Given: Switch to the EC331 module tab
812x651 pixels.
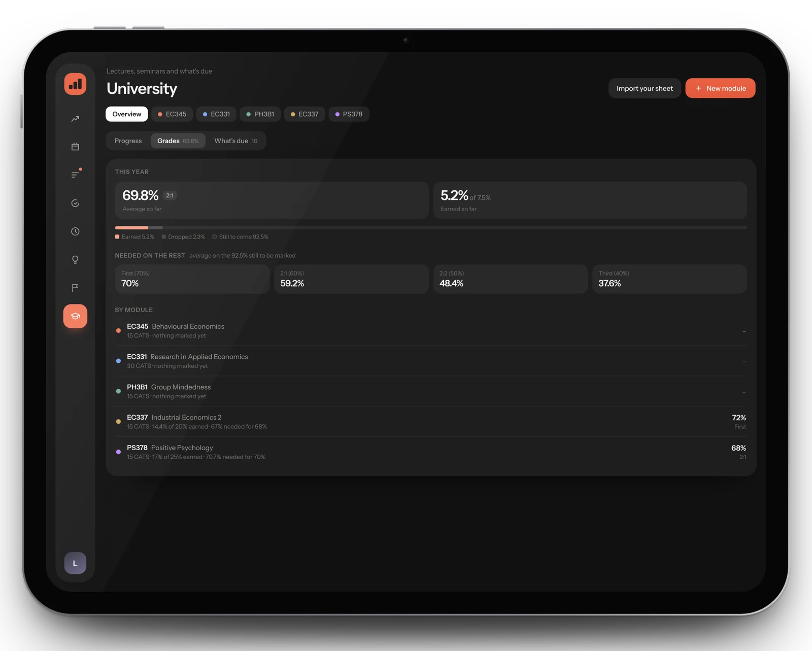Looking at the screenshot, I should [x=216, y=114].
